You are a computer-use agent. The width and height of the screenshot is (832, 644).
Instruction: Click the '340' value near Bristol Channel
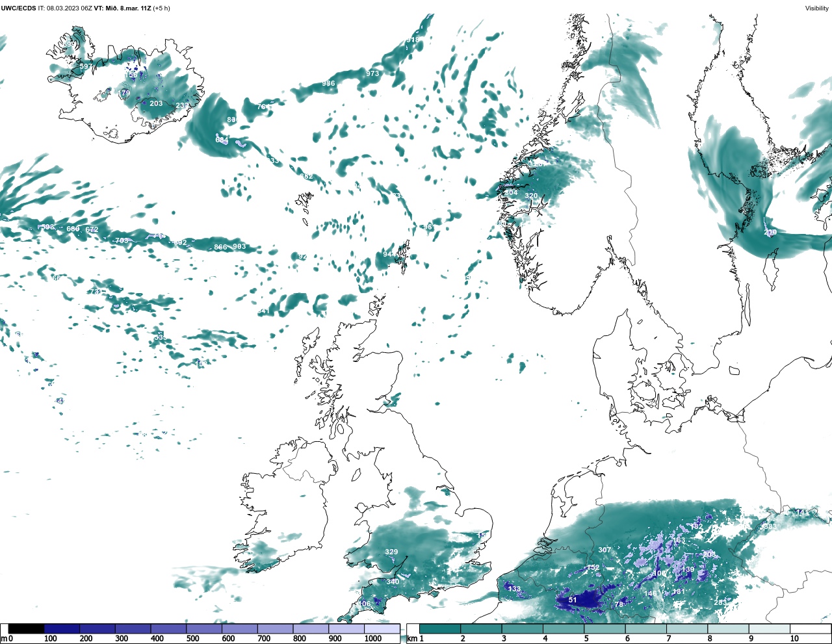point(393,582)
